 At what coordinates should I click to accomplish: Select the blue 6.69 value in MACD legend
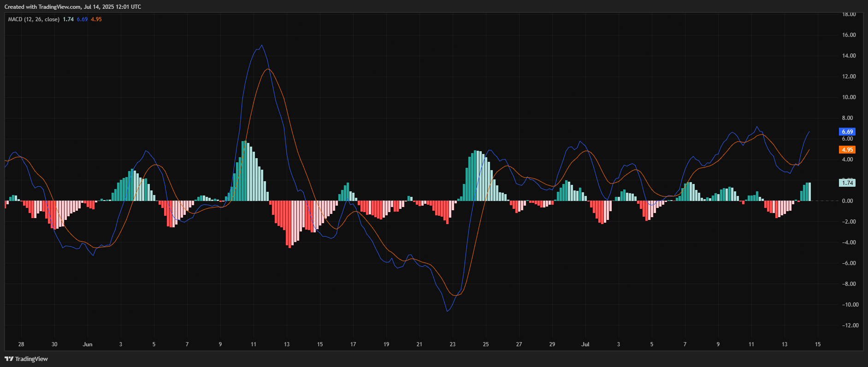click(82, 19)
